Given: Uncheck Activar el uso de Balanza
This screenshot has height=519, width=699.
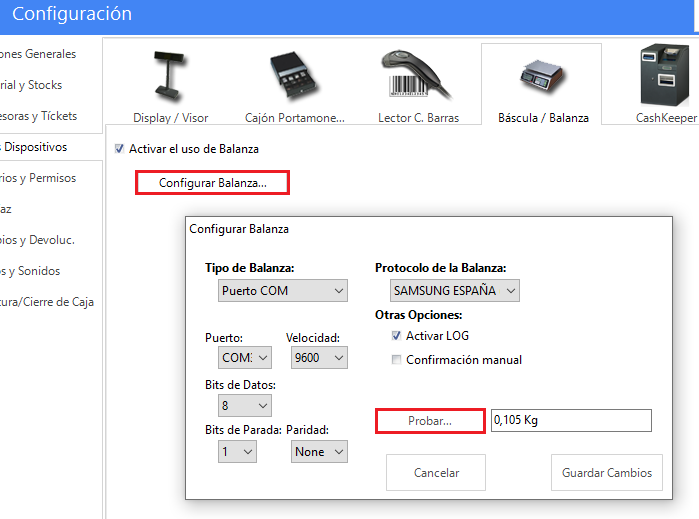Looking at the screenshot, I should 120,149.
